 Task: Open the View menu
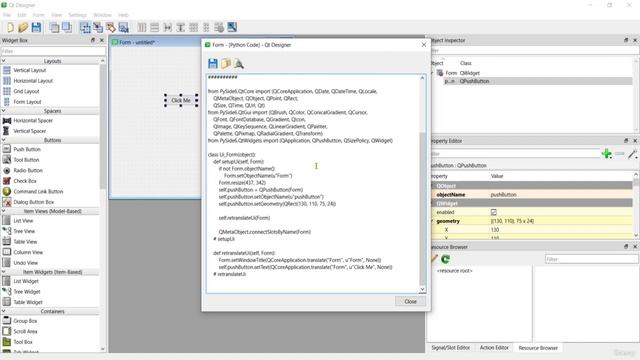point(56,15)
